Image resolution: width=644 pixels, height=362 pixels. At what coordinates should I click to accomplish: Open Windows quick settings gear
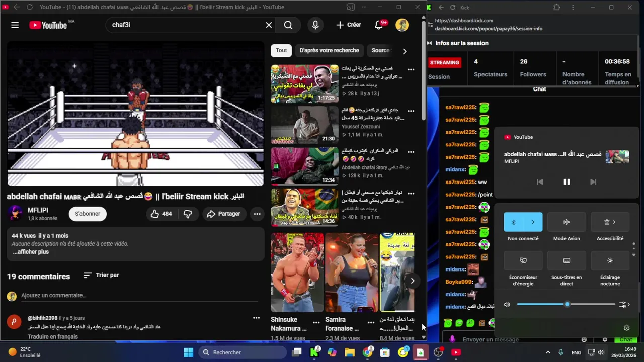click(626, 328)
